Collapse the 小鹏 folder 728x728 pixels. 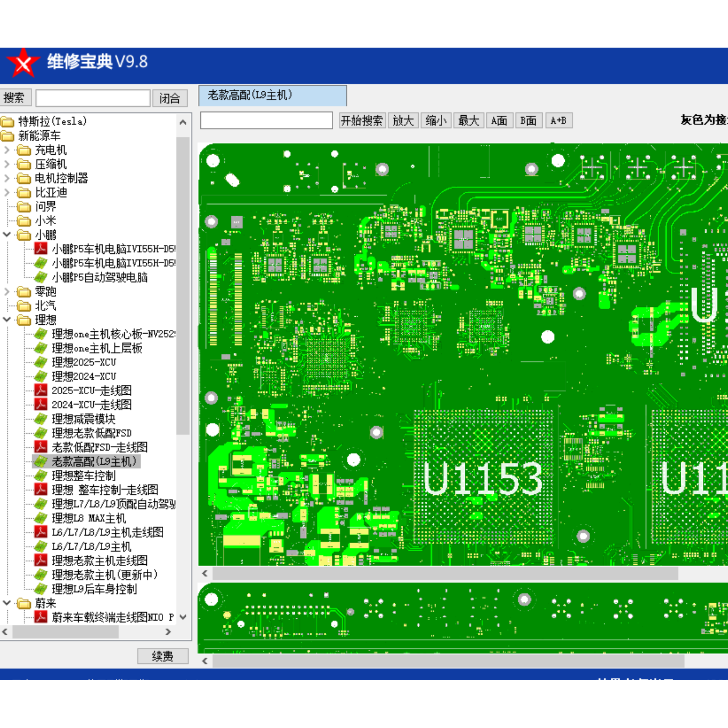(x=7, y=235)
